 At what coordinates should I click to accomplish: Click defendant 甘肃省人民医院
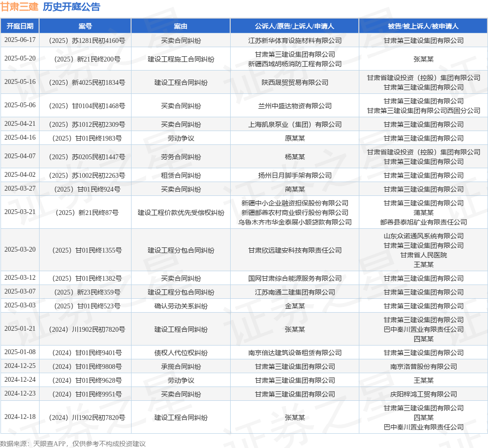click(423, 255)
